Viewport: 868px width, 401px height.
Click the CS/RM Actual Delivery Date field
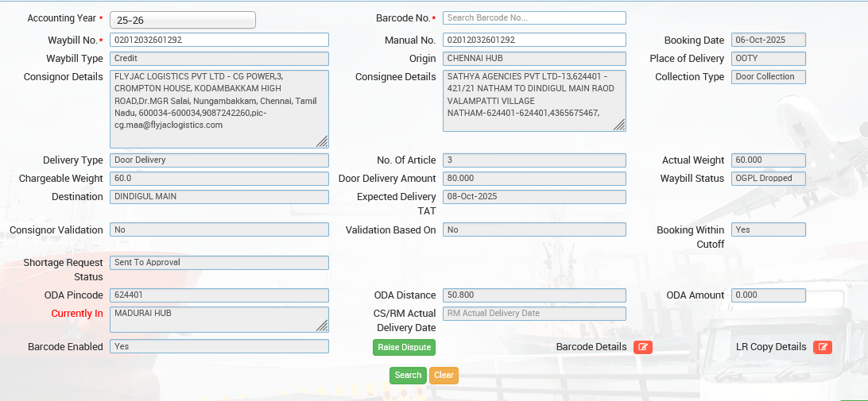tap(534, 314)
